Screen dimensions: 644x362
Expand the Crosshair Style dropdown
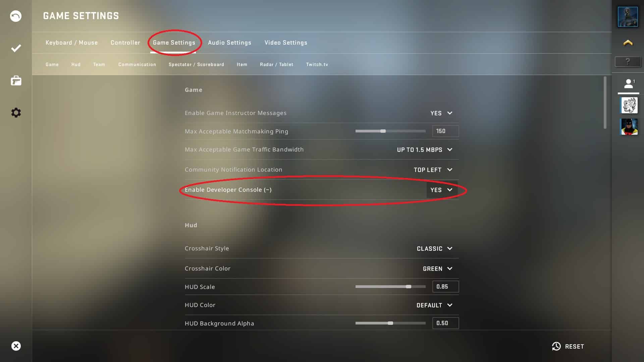click(x=435, y=248)
